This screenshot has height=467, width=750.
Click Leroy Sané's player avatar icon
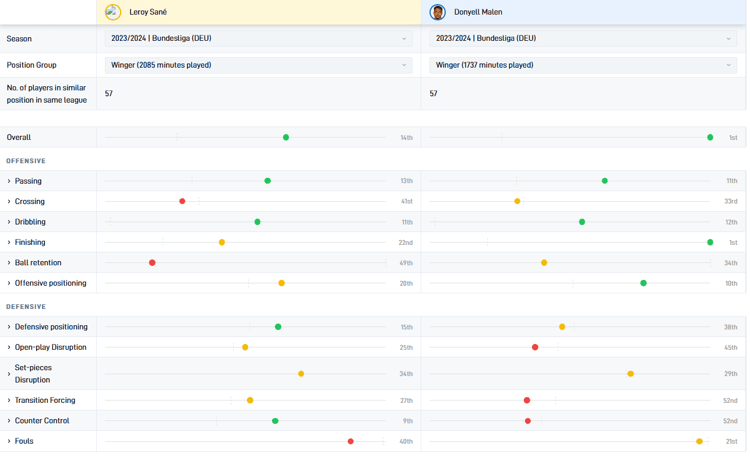point(113,12)
